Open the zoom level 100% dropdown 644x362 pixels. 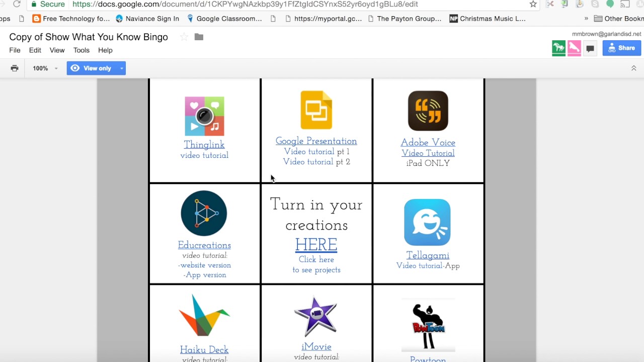(x=45, y=68)
